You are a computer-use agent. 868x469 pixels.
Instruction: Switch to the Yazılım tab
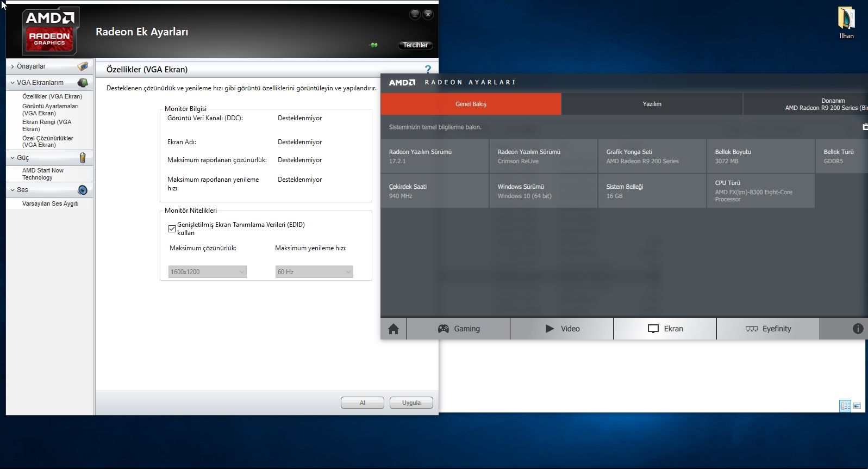coord(652,104)
